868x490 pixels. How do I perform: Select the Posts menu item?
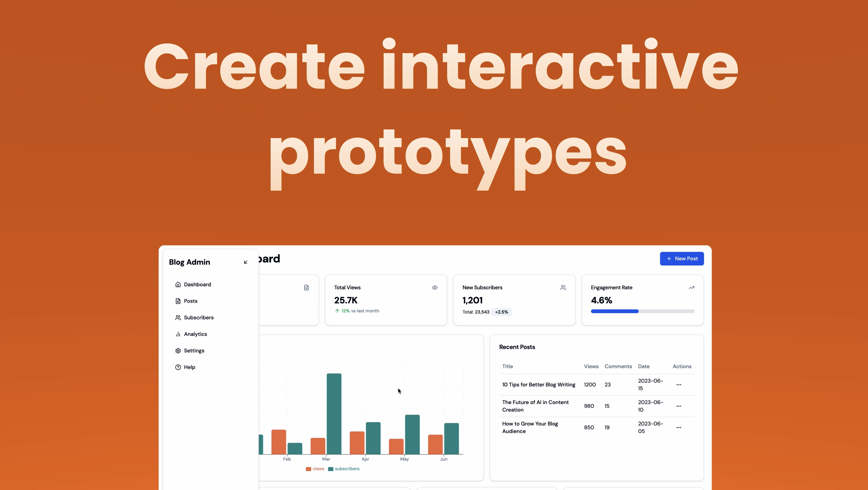pyautogui.click(x=190, y=301)
